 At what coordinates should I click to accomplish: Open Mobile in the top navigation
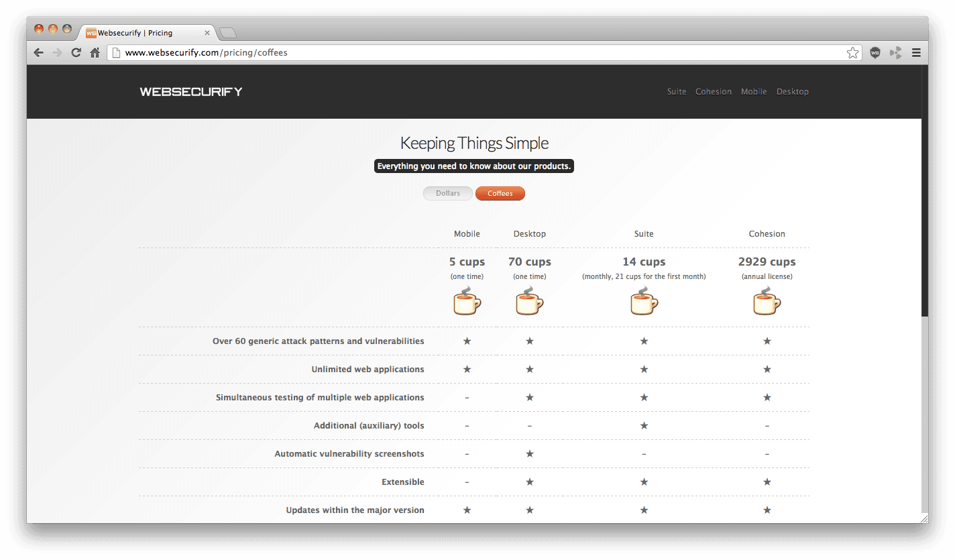point(754,92)
